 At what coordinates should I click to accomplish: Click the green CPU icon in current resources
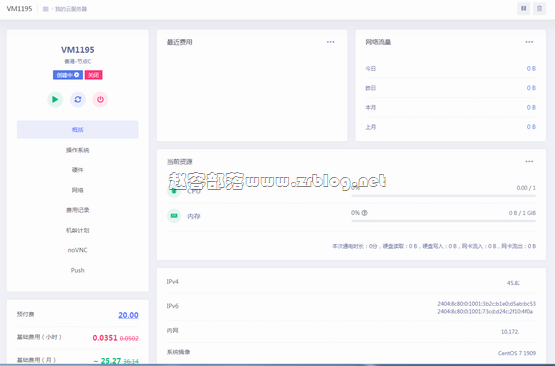(x=174, y=191)
